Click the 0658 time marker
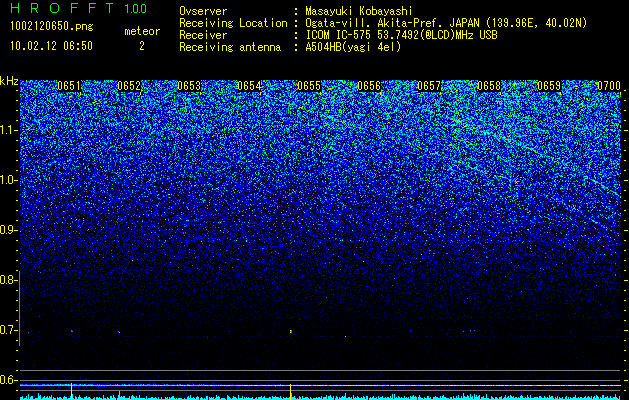The width and height of the screenshot is (629, 400). 489,86
